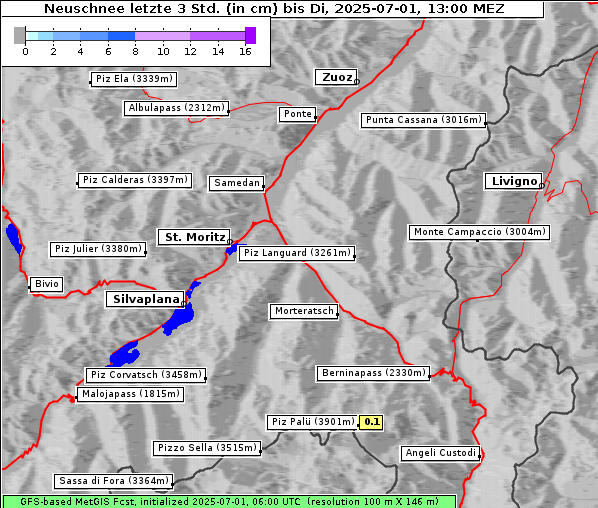The width and height of the screenshot is (598, 508).
Task: Click the Angeli Custodi label
Action: [440, 453]
